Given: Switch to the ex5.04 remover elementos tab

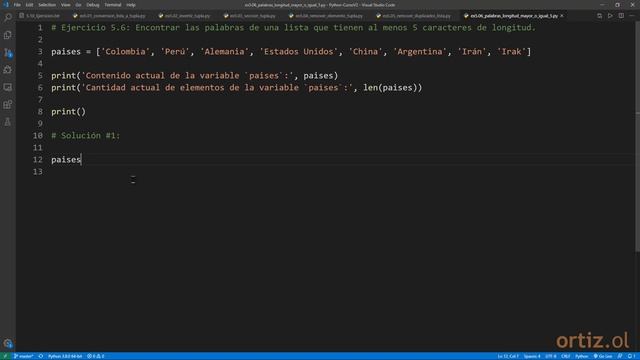Looking at the screenshot, I should point(329,16).
